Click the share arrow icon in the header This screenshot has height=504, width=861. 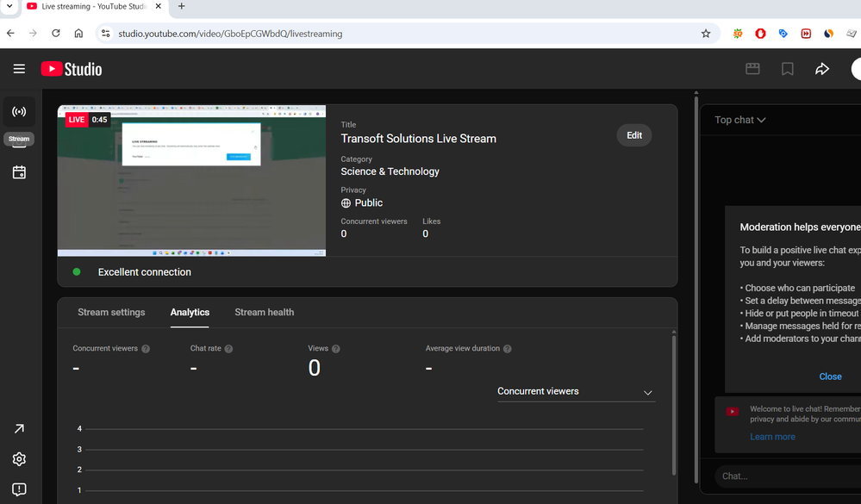pyautogui.click(x=822, y=69)
